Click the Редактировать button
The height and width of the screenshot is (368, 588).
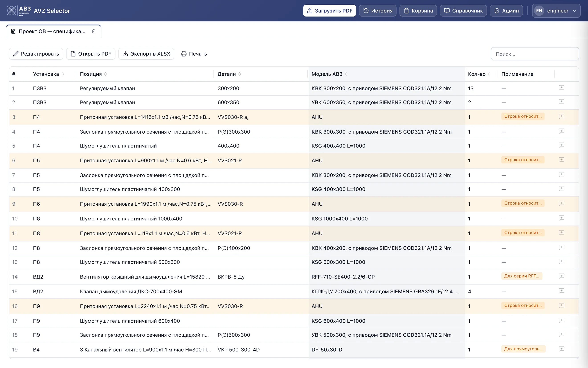click(36, 54)
